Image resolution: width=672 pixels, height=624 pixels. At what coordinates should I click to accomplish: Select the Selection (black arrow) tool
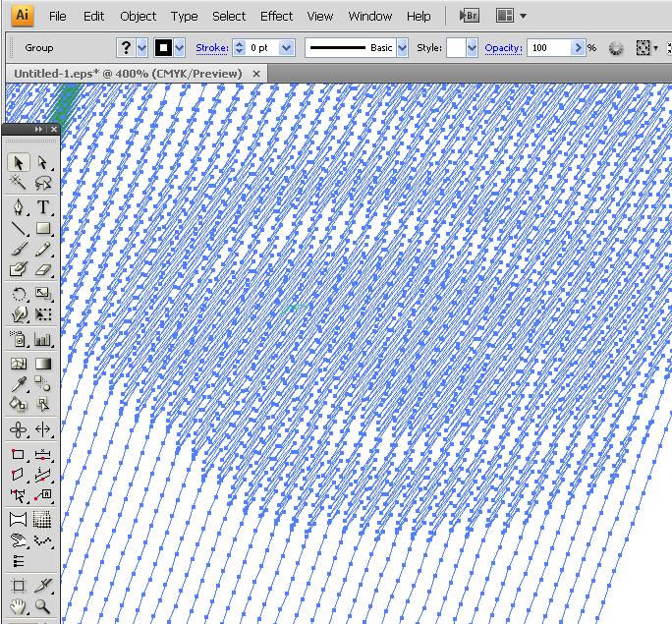tap(19, 162)
